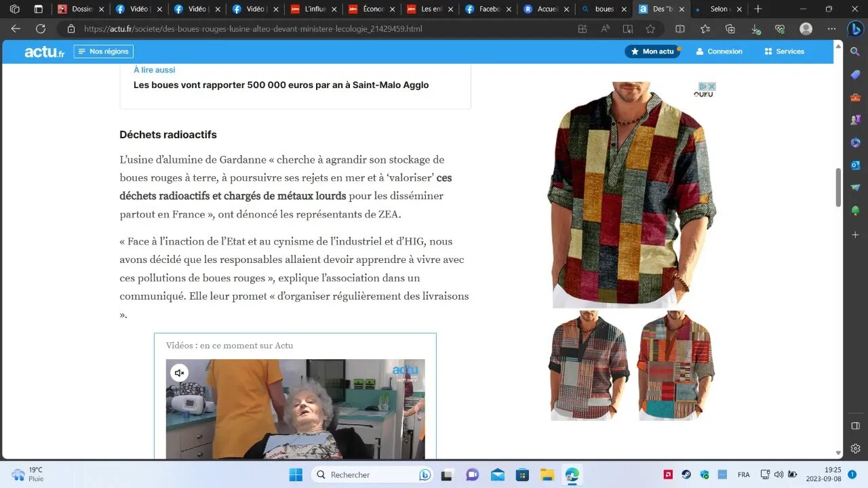Toggle the sidebar visibility icon
This screenshot has width=868, height=488.
click(x=855, y=426)
